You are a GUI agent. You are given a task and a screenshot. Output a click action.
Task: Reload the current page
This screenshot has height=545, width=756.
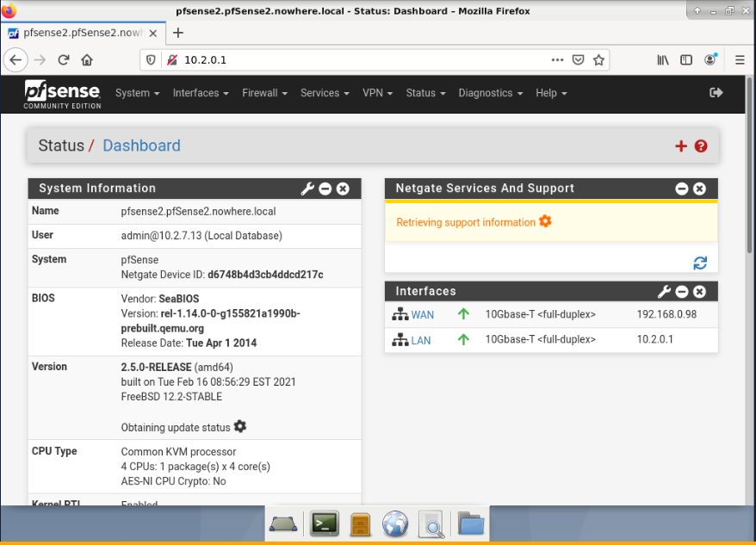tap(64, 59)
